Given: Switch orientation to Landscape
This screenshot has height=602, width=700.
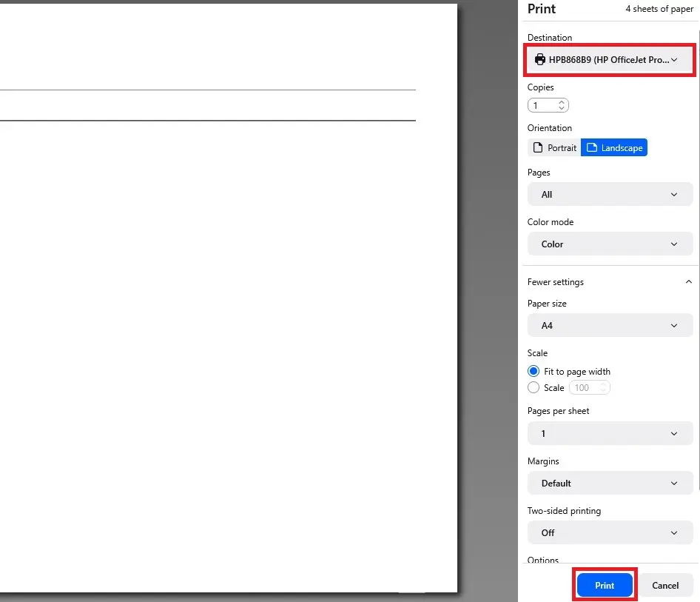Looking at the screenshot, I should click(614, 147).
